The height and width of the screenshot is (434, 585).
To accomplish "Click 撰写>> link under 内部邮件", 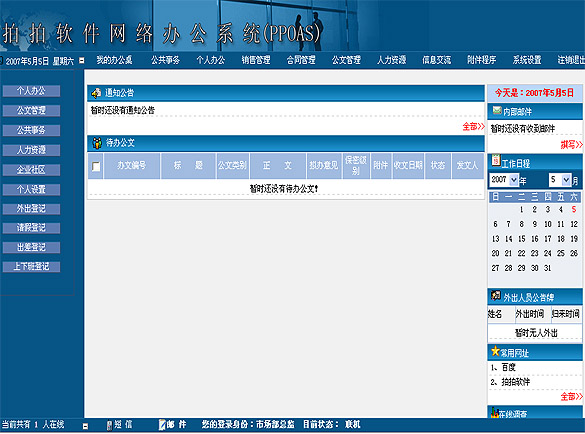I will (x=572, y=145).
